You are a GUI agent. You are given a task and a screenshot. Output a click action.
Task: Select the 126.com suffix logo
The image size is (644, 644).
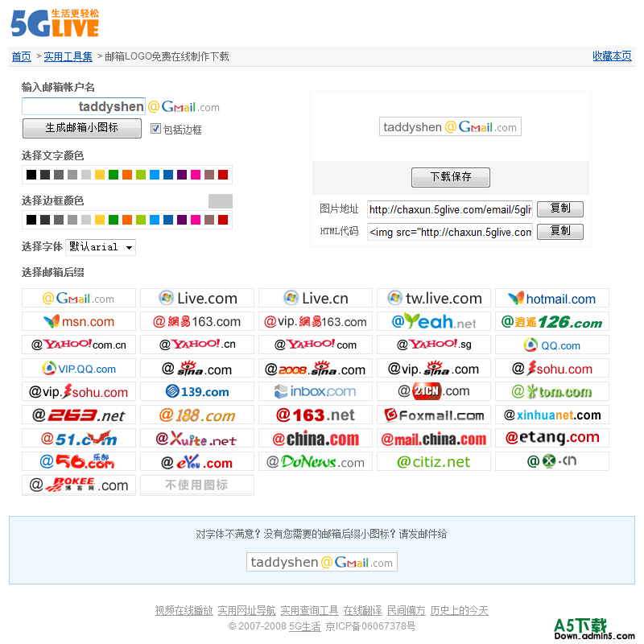pyautogui.click(x=552, y=321)
